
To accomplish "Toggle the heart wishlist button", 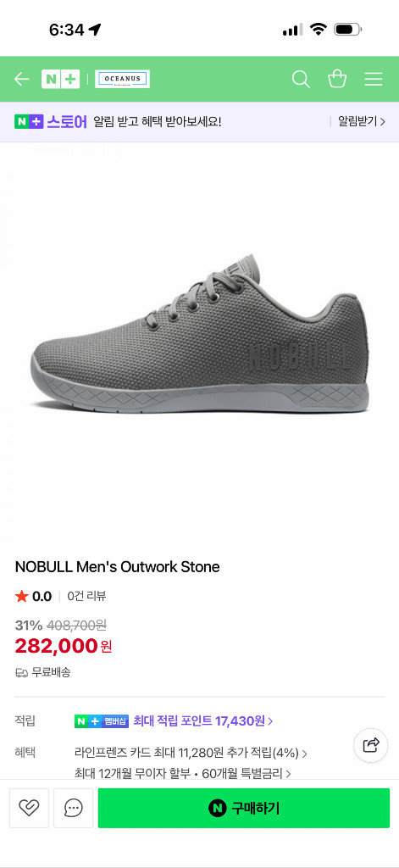I will [x=29, y=808].
